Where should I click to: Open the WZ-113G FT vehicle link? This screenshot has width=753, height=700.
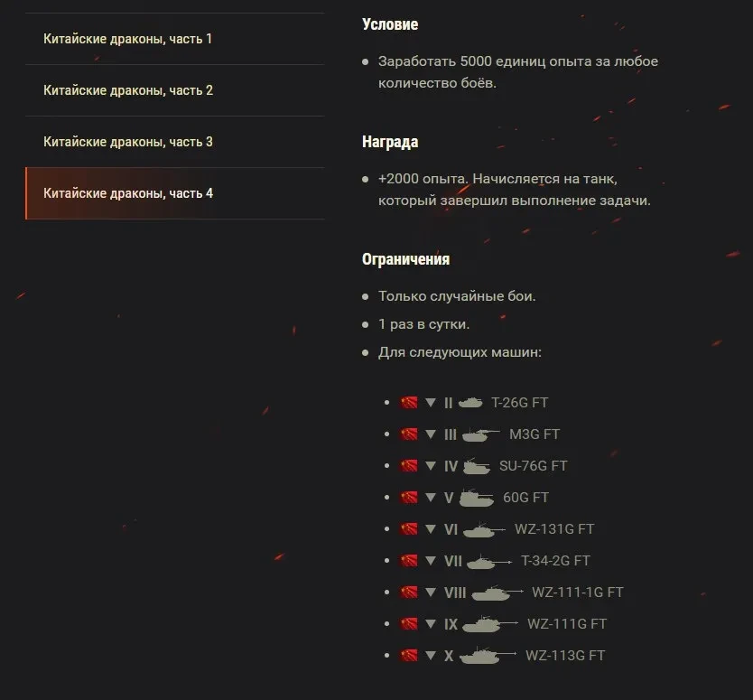(x=565, y=656)
